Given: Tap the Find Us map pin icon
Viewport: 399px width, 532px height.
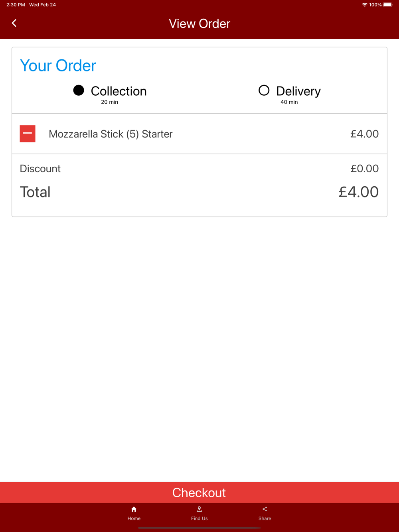Looking at the screenshot, I should click(x=199, y=509).
